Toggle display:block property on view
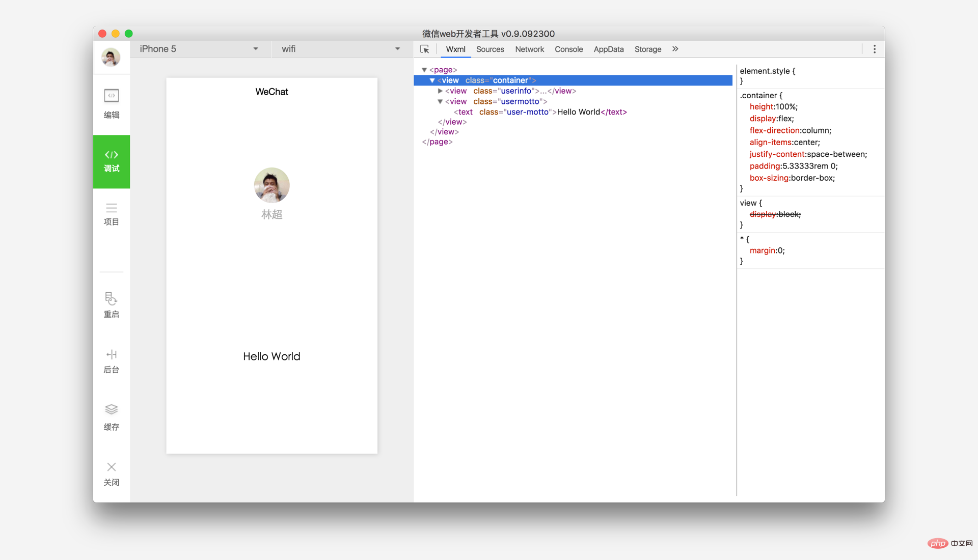This screenshot has width=978, height=560. point(745,214)
